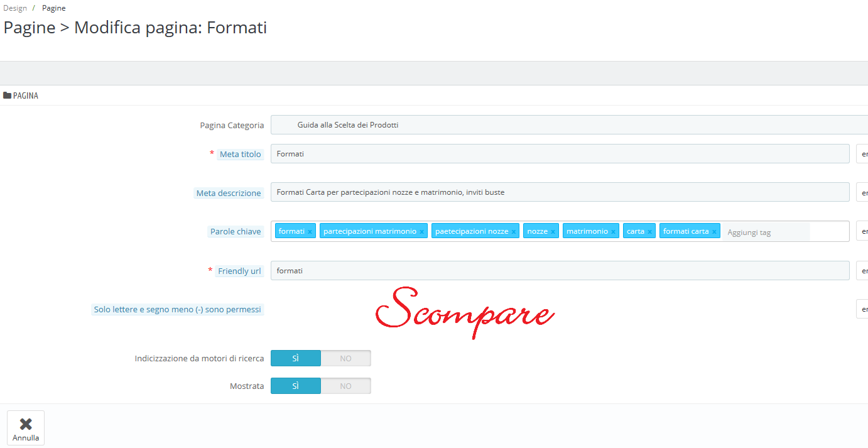Remove the 'formati carta' keyword tag
Screen dimensions: 868x448
point(714,232)
